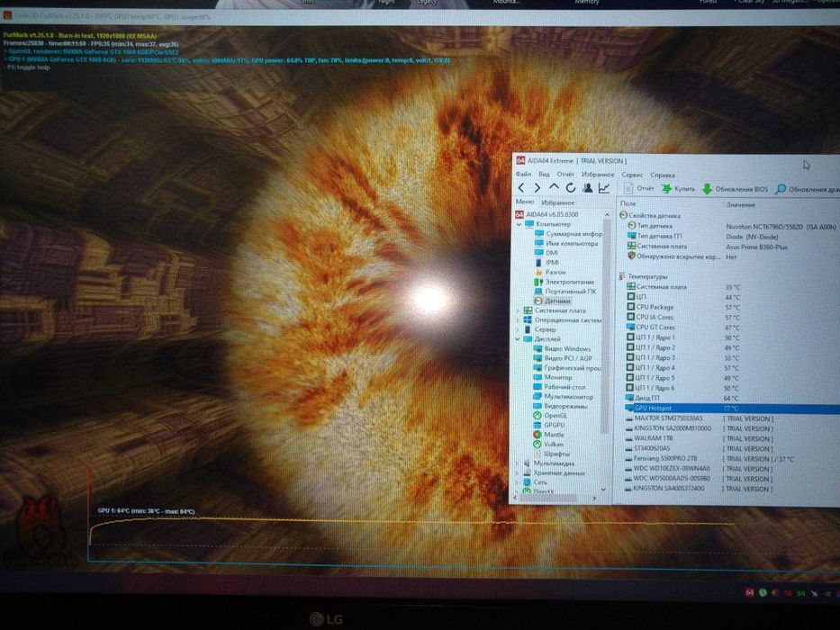The height and width of the screenshot is (630, 840).
Task: Open the user profile icon in toolbar
Action: (588, 187)
